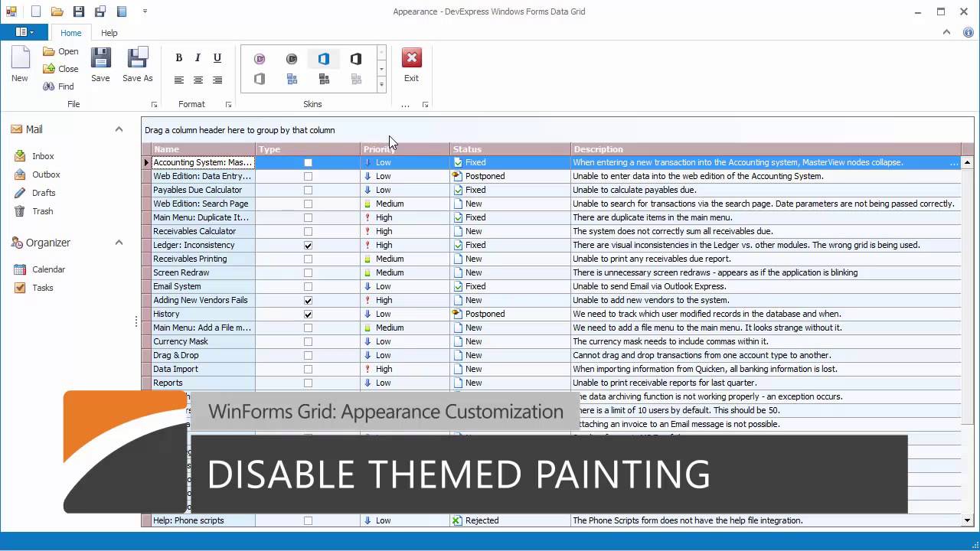Check Type box for Accounting System row
Screen dimensions: 980x551
(308, 162)
